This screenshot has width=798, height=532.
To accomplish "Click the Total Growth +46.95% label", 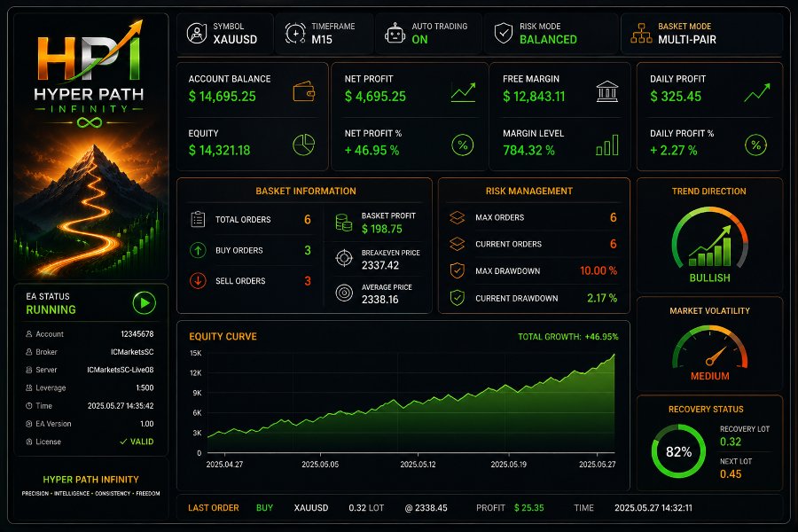I will pyautogui.click(x=568, y=337).
